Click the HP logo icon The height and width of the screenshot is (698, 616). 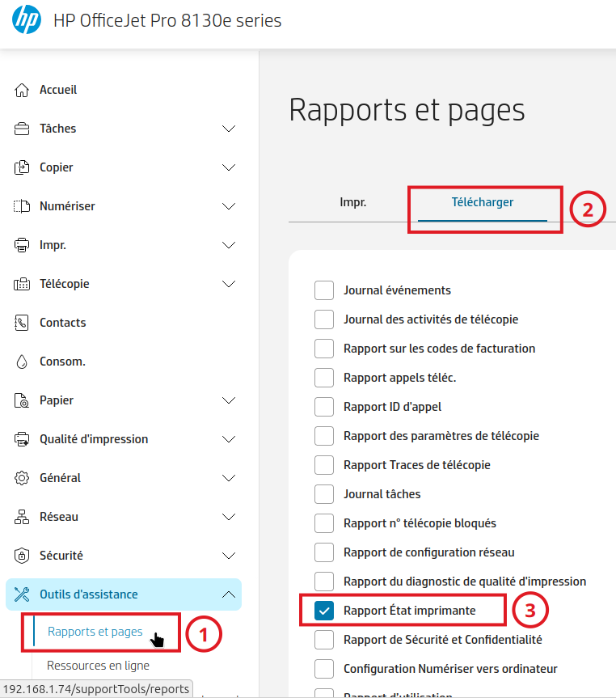tap(27, 21)
